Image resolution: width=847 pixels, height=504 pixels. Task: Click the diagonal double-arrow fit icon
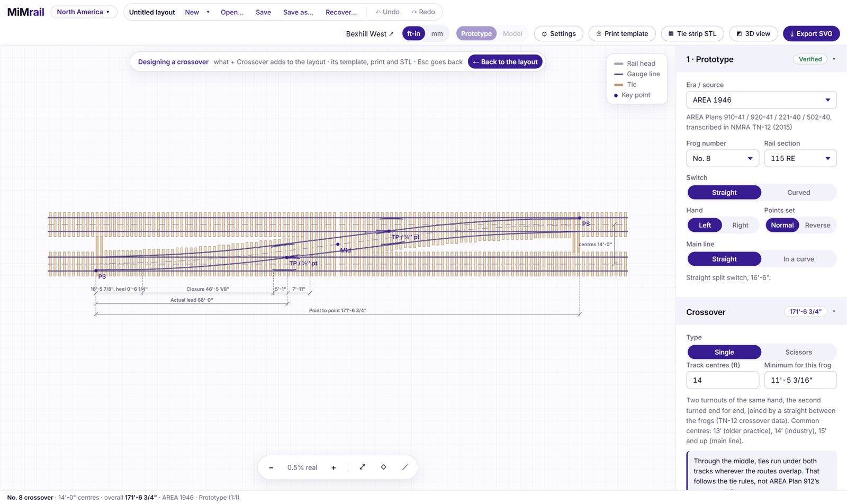(363, 467)
